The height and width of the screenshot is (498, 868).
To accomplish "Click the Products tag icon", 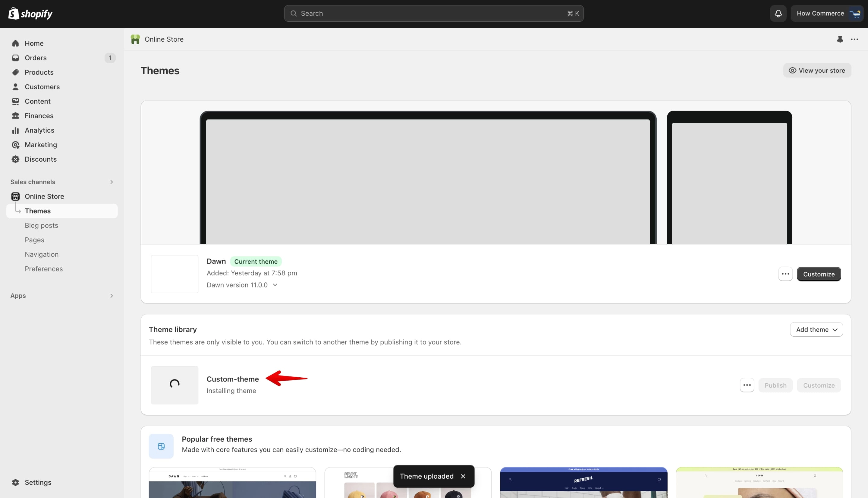I will pyautogui.click(x=15, y=72).
